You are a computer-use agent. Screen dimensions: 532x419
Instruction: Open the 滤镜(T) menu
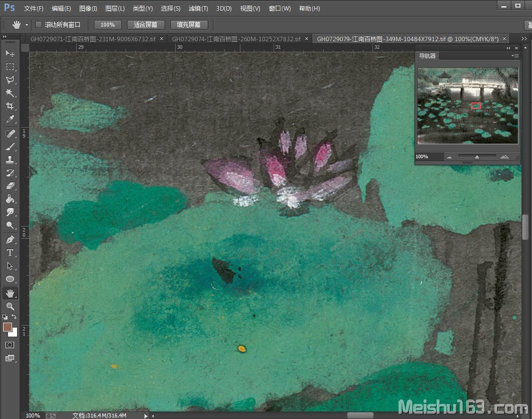pyautogui.click(x=198, y=9)
